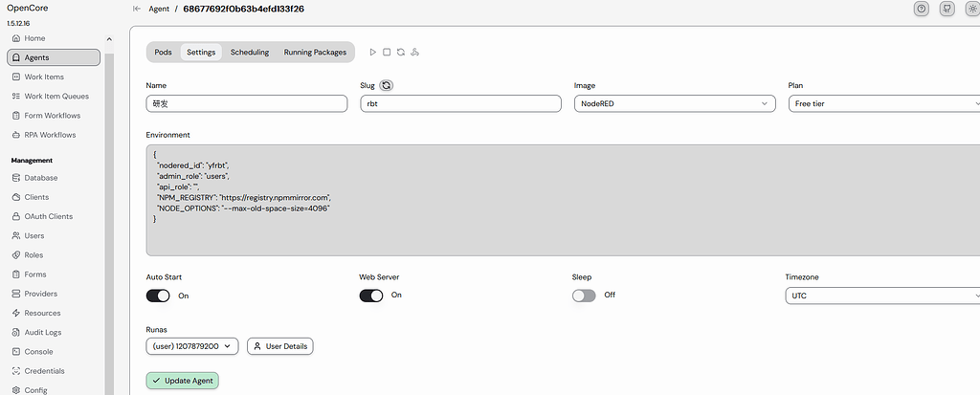
Task: Turn off the Web Server switch
Action: [x=370, y=296]
